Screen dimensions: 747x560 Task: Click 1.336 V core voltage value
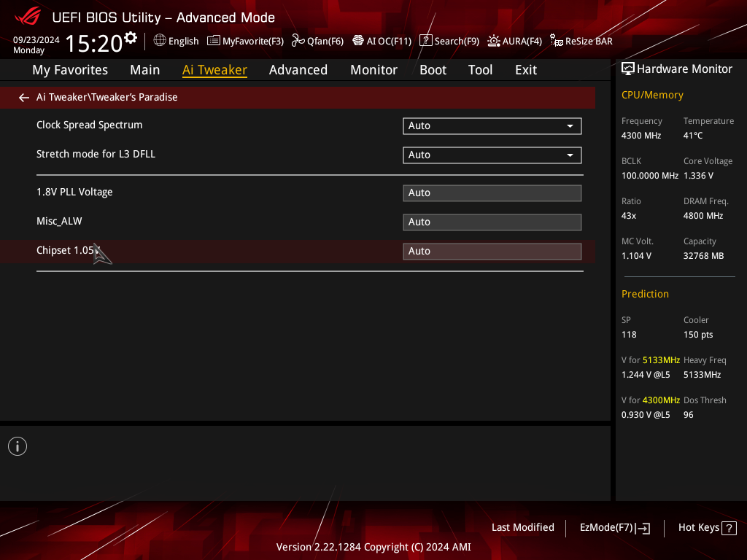point(698,176)
